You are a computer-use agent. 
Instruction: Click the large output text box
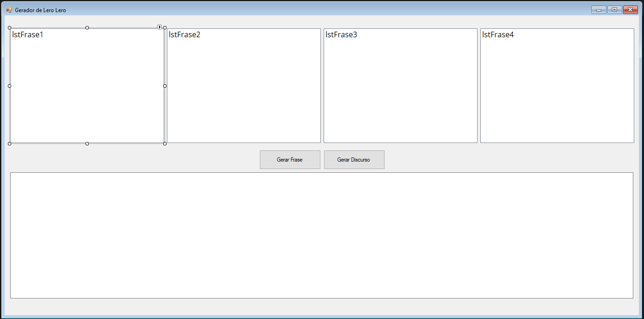(x=322, y=235)
